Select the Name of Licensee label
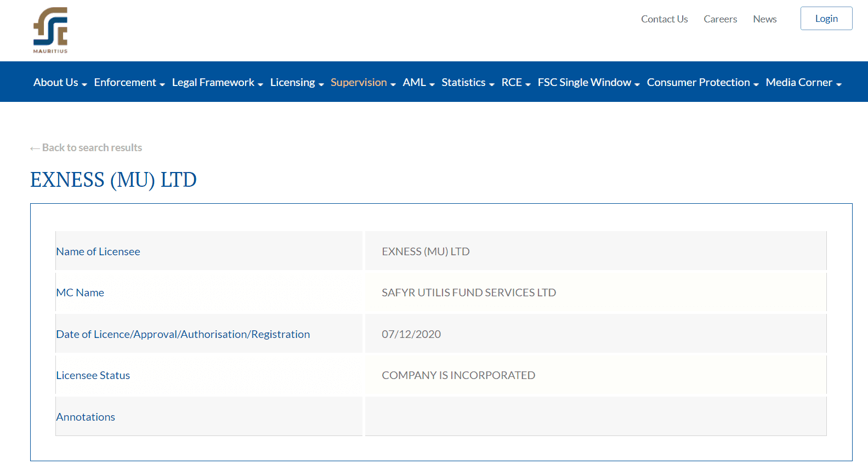 98,251
